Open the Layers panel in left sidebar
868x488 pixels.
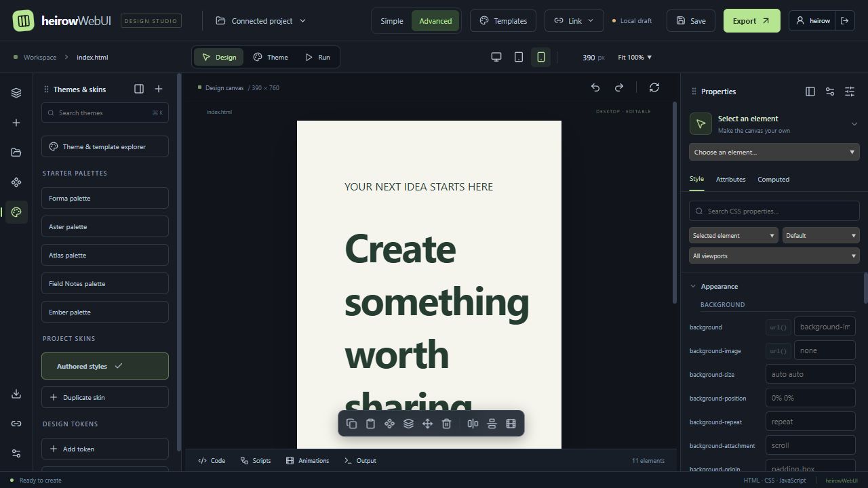[16, 93]
